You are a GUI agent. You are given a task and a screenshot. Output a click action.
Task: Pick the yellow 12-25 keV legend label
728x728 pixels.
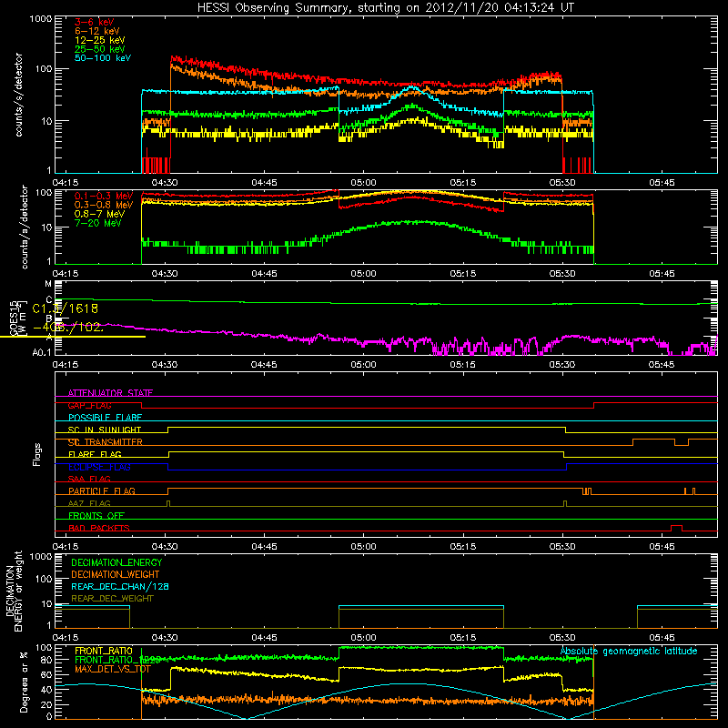[100, 40]
